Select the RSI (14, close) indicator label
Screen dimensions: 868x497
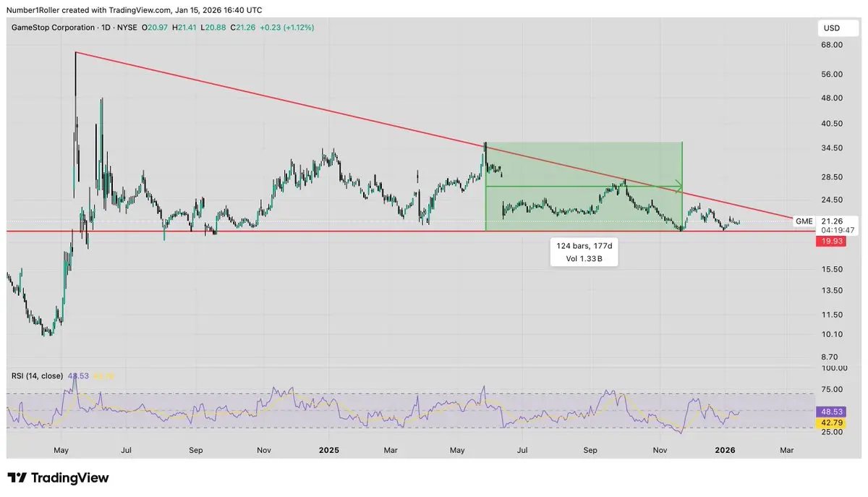[37, 375]
